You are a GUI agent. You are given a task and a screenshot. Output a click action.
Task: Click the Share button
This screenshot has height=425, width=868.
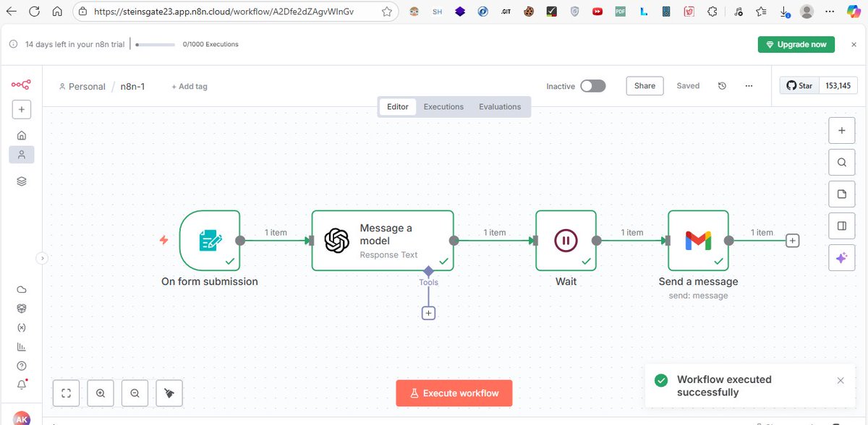(644, 85)
